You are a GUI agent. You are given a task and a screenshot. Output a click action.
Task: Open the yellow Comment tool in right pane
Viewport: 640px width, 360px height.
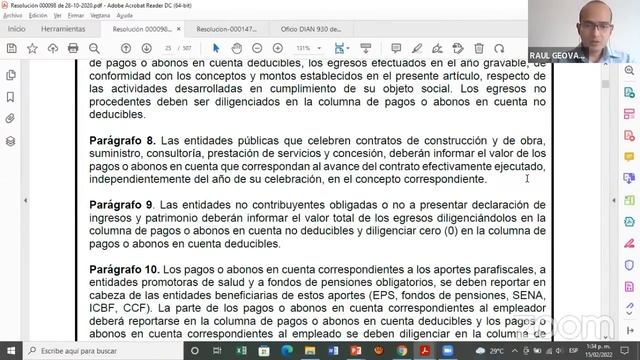tap(629, 156)
